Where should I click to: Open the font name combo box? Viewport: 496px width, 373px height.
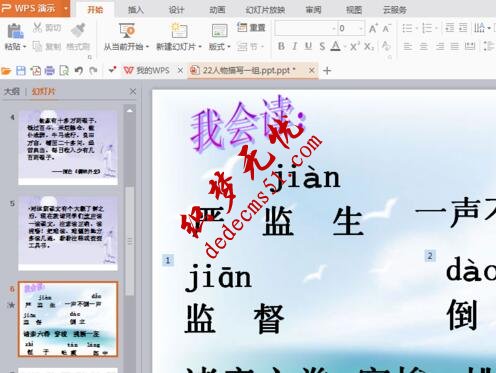306,29
